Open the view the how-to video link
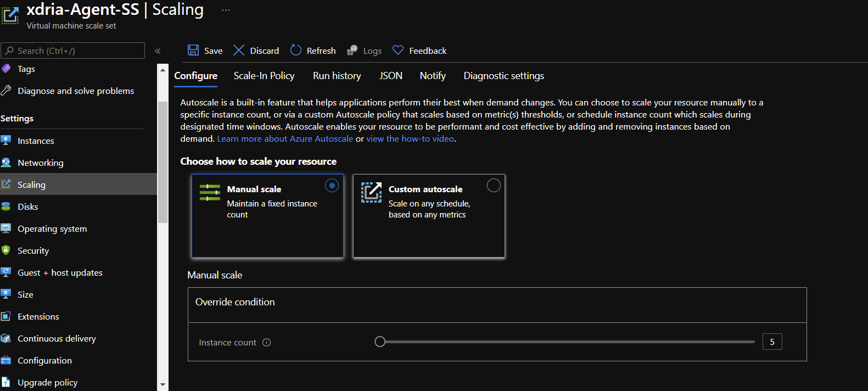The image size is (868, 391). click(410, 139)
